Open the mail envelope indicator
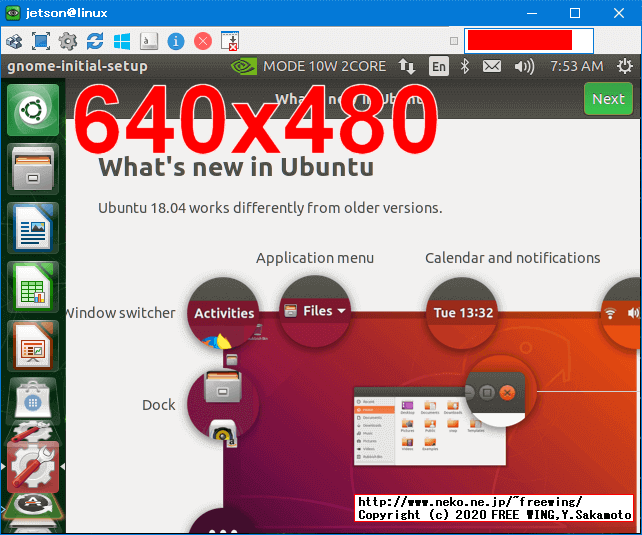642x535 pixels. click(x=492, y=66)
